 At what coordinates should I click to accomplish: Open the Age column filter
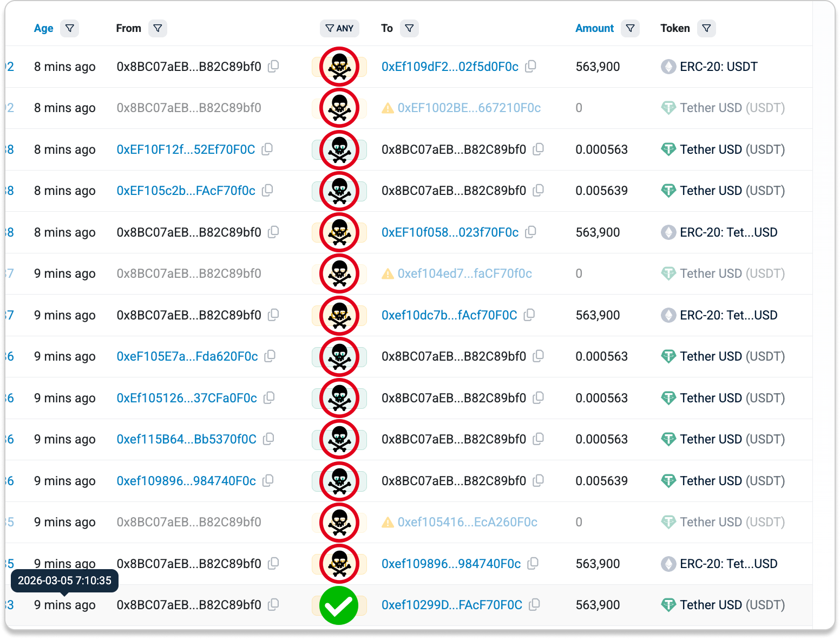70,28
